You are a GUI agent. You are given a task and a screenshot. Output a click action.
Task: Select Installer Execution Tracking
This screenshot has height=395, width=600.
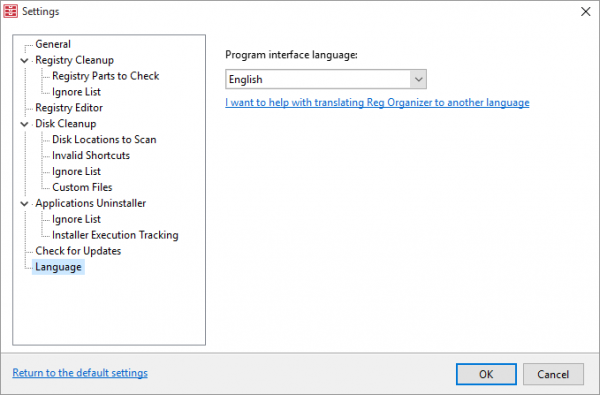tap(115, 235)
